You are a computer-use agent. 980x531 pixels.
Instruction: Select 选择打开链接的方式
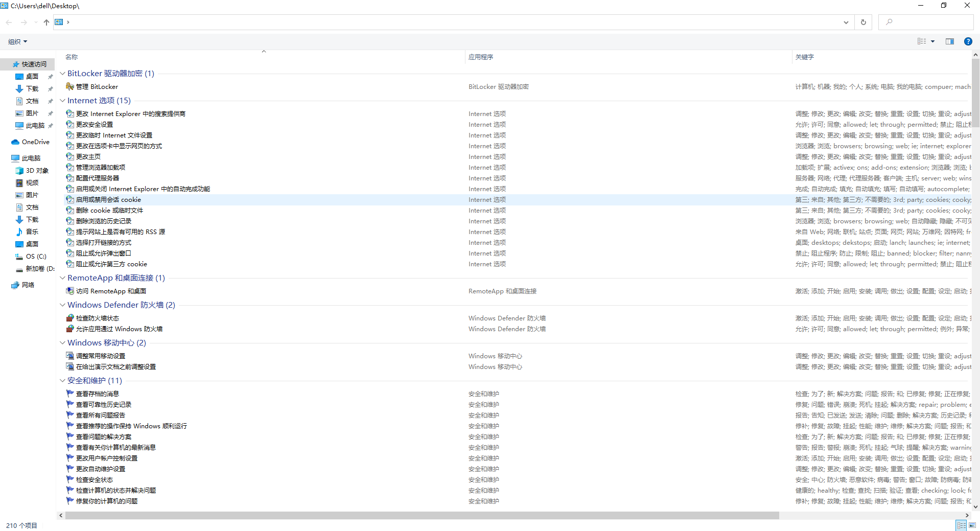104,242
